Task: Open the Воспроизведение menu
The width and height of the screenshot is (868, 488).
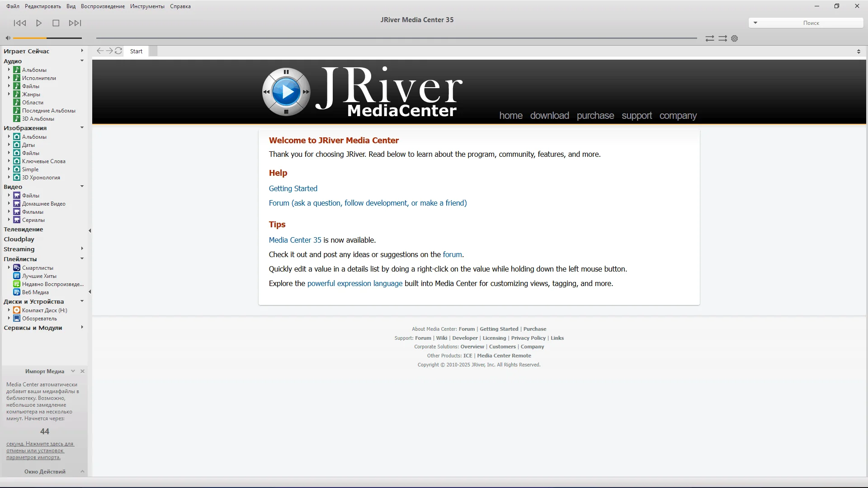Action: click(x=103, y=6)
